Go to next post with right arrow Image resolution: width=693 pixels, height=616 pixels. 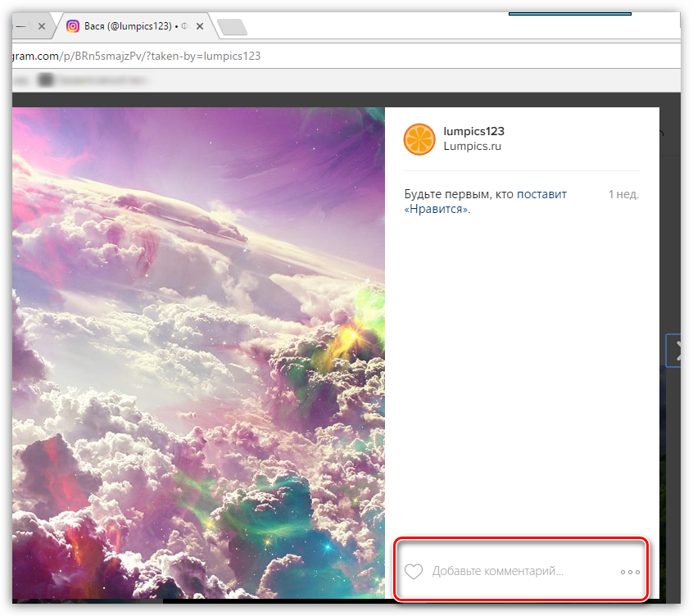673,351
